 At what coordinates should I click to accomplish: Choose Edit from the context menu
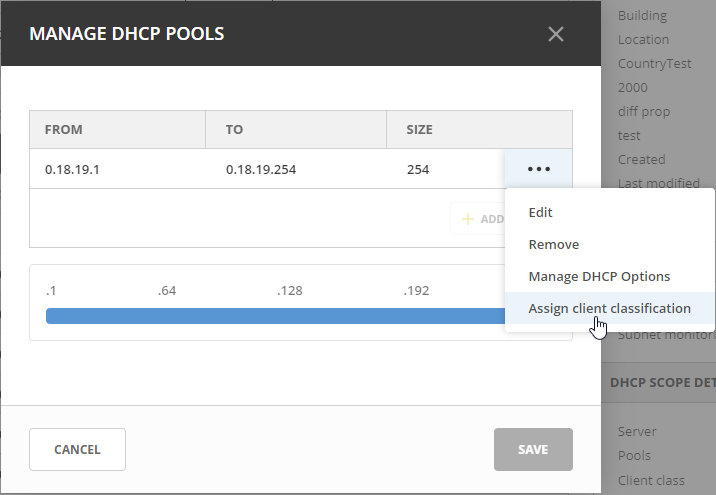point(541,212)
